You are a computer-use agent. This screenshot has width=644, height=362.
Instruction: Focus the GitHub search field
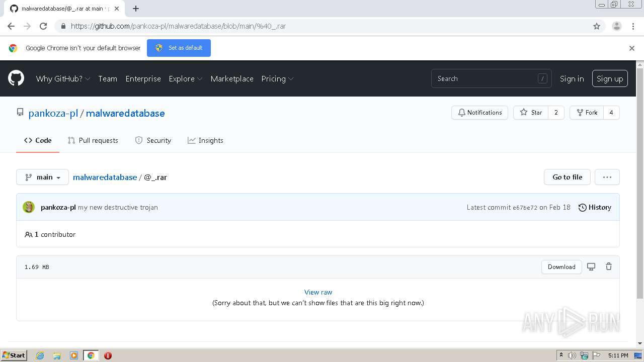click(x=491, y=78)
